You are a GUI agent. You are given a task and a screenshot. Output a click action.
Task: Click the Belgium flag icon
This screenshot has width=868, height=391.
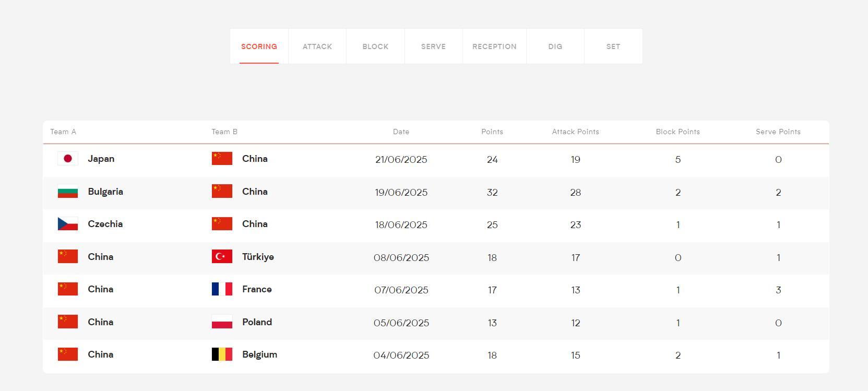(222, 354)
